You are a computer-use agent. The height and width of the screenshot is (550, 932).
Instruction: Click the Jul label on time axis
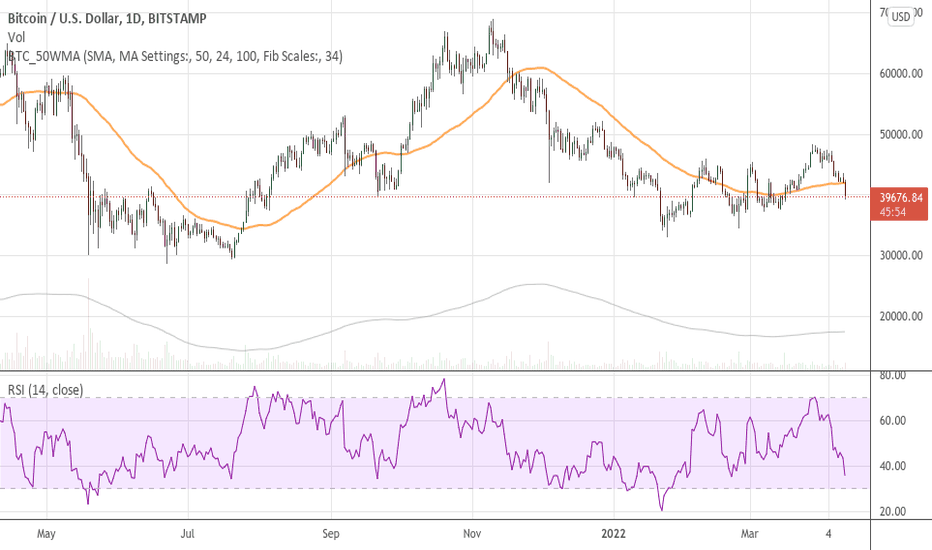point(190,535)
